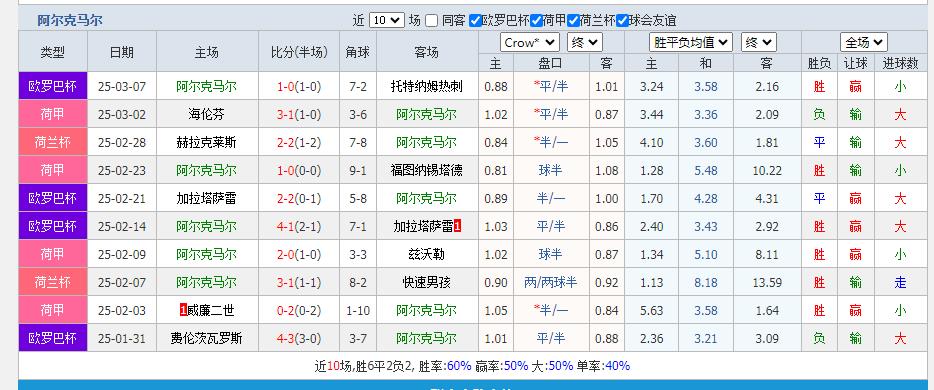Viewport: 934px width, 390px height.
Task: Click the odds value 10.22
Action: tap(767, 170)
